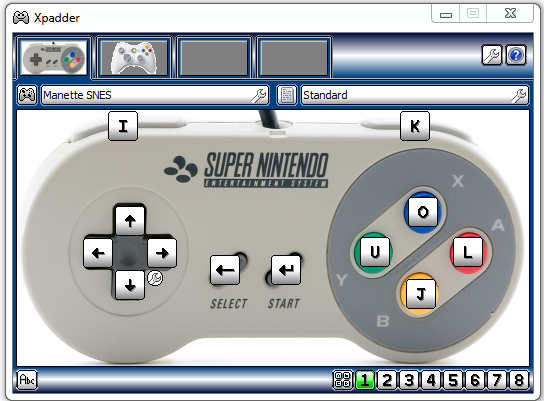Switch to set 7
The width and height of the screenshot is (544, 401).
(497, 380)
